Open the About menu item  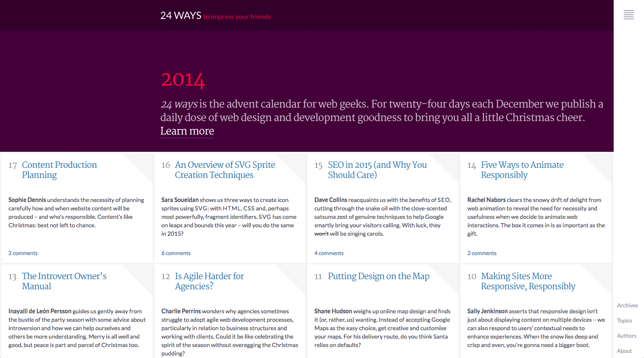625,351
